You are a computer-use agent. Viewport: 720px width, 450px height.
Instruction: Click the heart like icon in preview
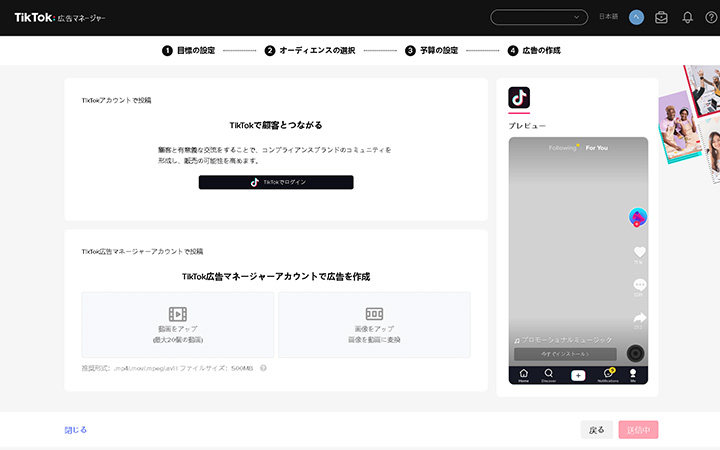click(639, 252)
